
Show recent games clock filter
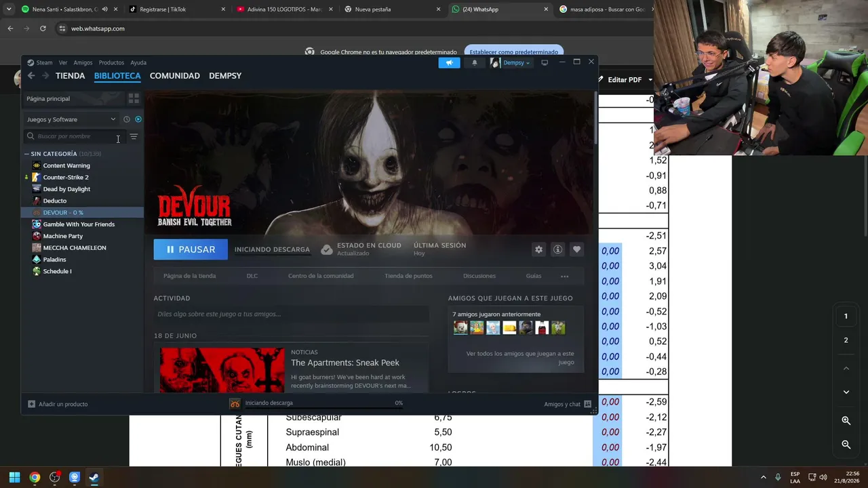coord(126,119)
